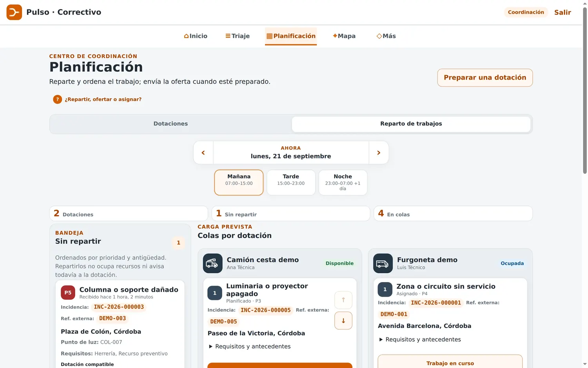This screenshot has height=368, width=588.
Task: Select the Mañana 07:00-15:00 shift
Action: coord(239,182)
